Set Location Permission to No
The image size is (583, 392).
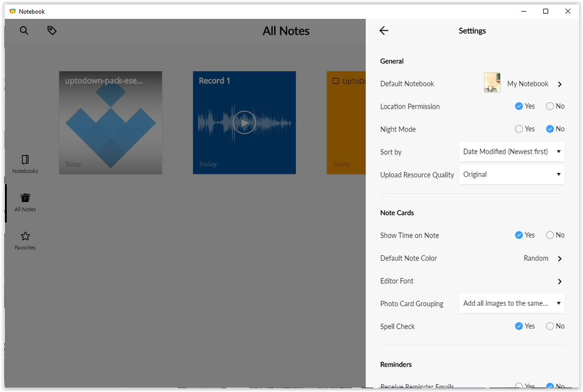[x=550, y=106]
